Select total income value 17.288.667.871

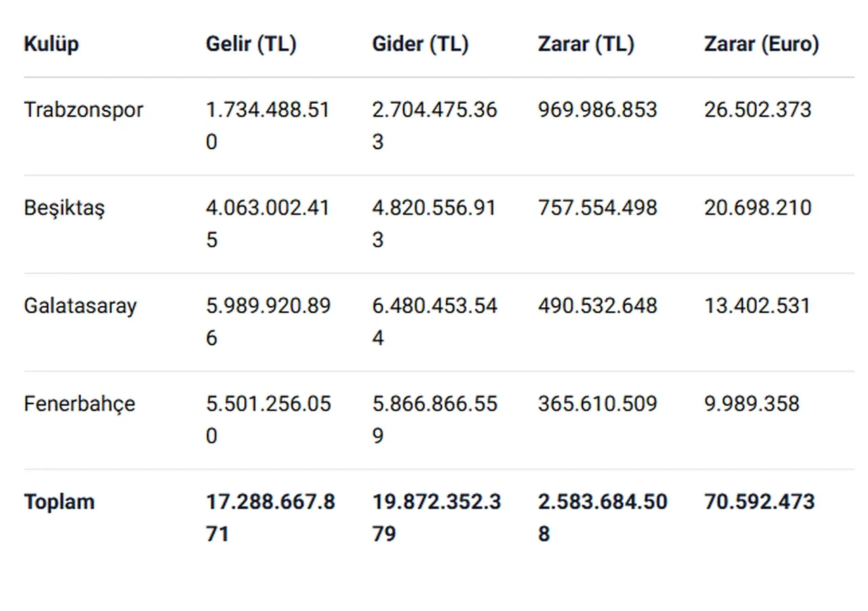tap(270, 517)
